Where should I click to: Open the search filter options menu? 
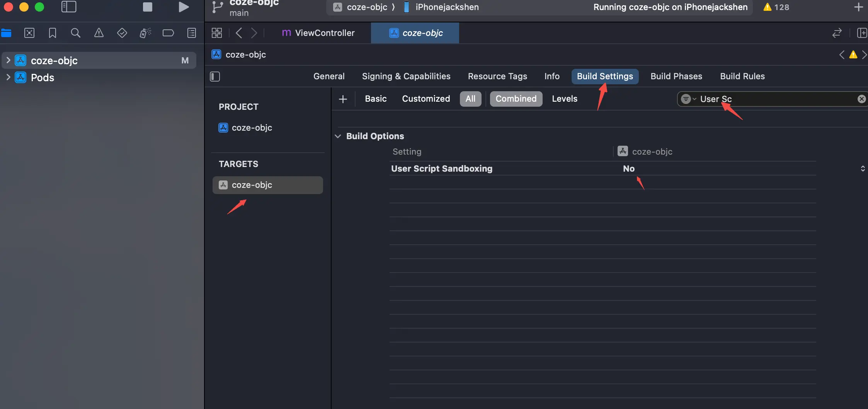(688, 99)
